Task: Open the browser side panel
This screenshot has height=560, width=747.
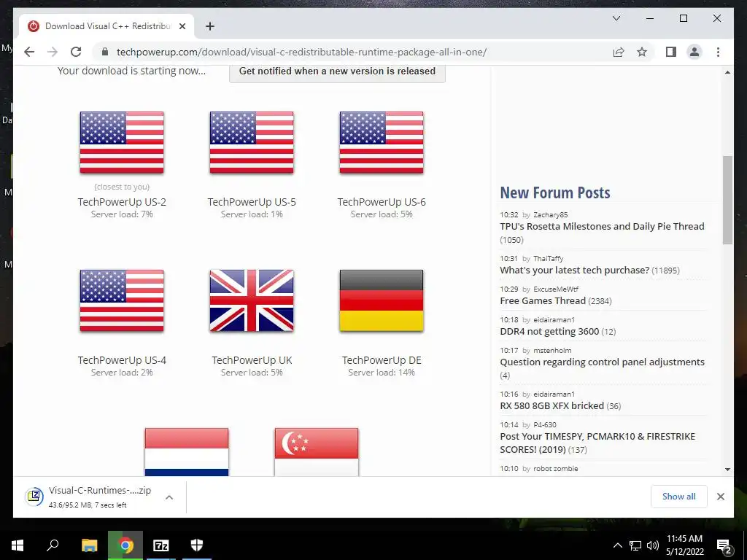Action: [x=671, y=52]
